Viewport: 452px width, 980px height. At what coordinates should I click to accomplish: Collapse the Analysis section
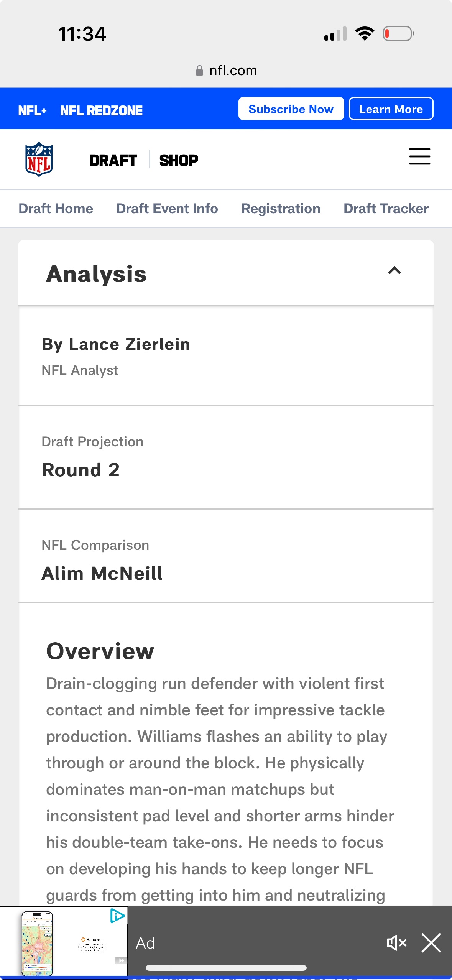(394, 271)
